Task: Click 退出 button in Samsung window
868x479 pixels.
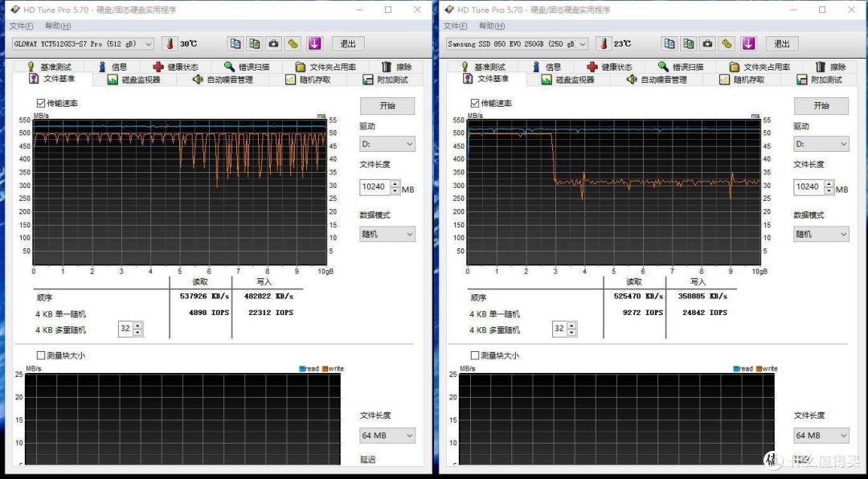Action: [x=782, y=43]
